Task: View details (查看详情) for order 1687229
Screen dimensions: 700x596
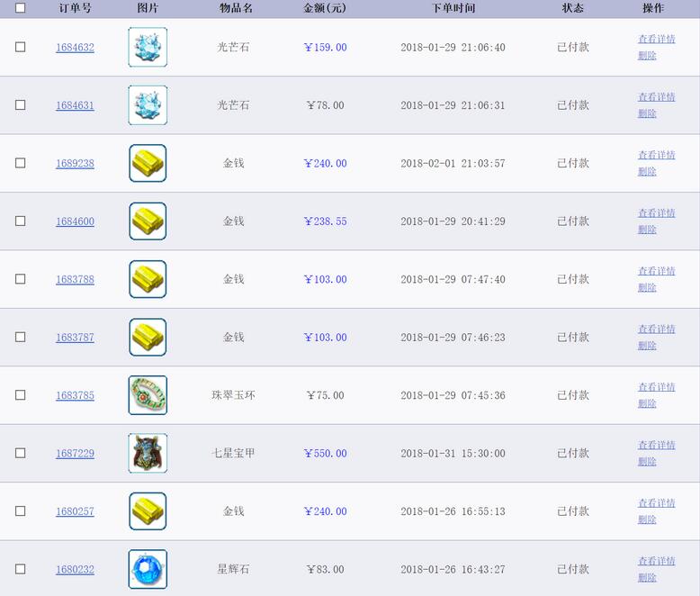Action: tap(656, 445)
